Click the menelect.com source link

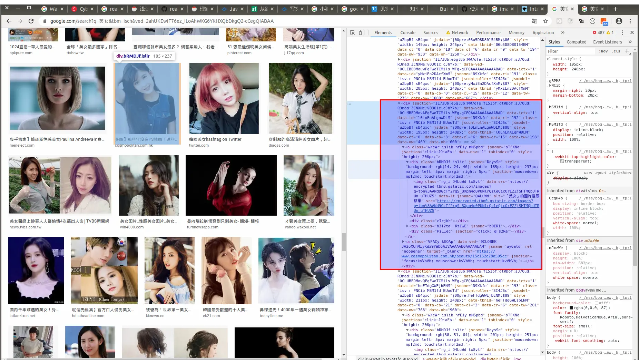(22, 145)
